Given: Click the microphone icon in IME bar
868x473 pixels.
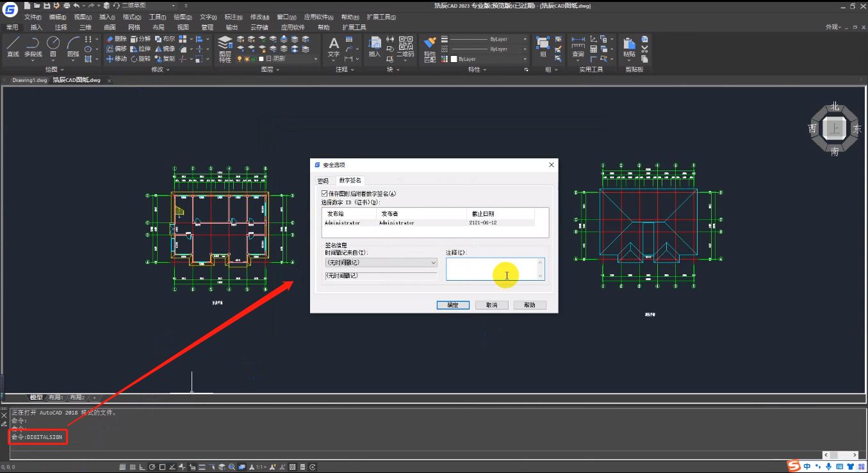Looking at the screenshot, I should (x=828, y=466).
